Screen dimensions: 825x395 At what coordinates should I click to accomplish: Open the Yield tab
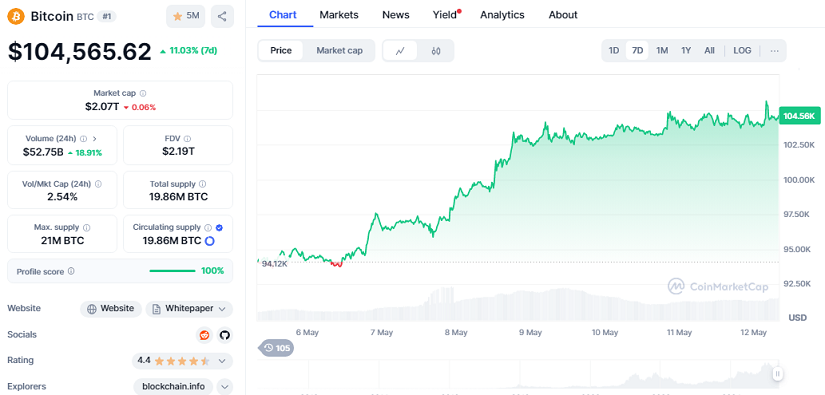point(445,15)
